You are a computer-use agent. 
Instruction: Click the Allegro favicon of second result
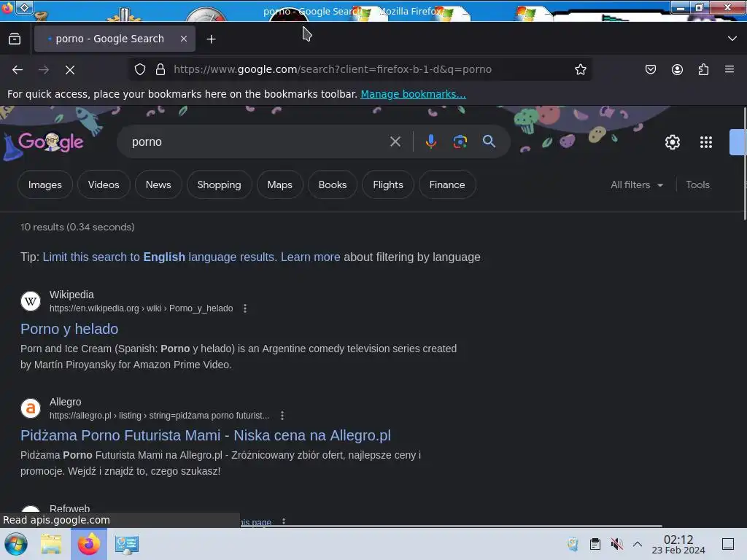tap(31, 408)
